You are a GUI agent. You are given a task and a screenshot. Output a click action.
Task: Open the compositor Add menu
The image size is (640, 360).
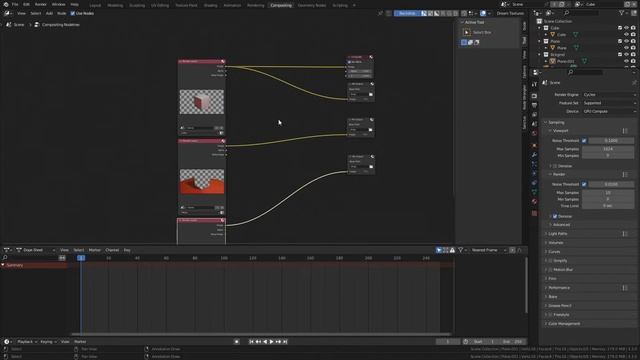(x=49, y=13)
